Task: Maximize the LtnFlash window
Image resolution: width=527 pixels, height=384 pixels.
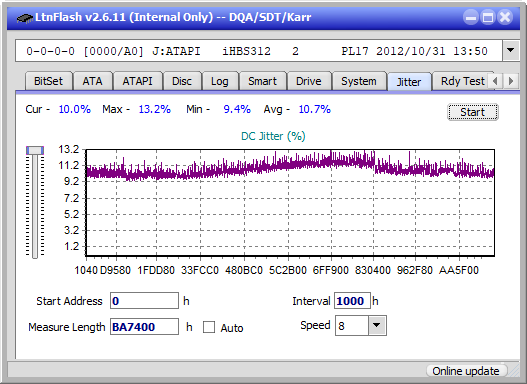Action: [x=488, y=17]
